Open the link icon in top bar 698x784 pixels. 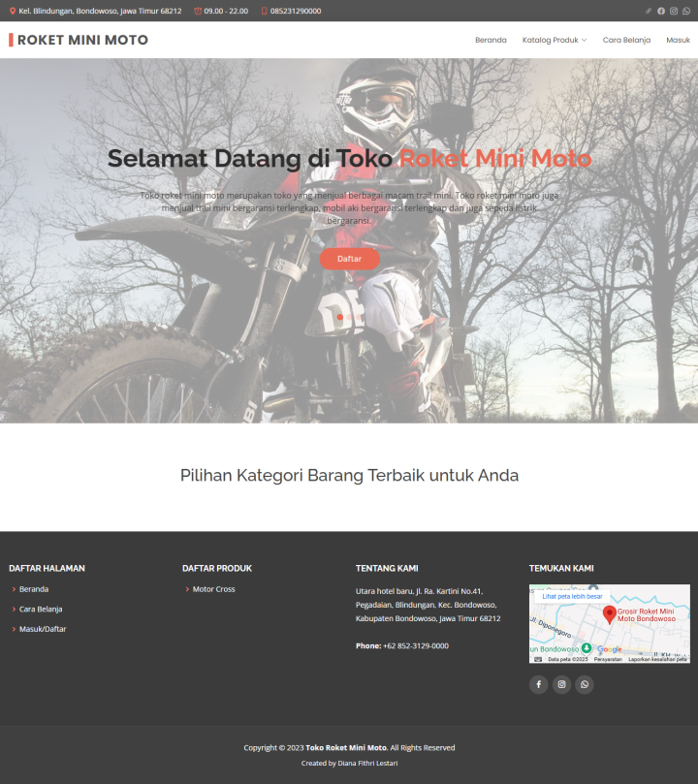pos(649,11)
